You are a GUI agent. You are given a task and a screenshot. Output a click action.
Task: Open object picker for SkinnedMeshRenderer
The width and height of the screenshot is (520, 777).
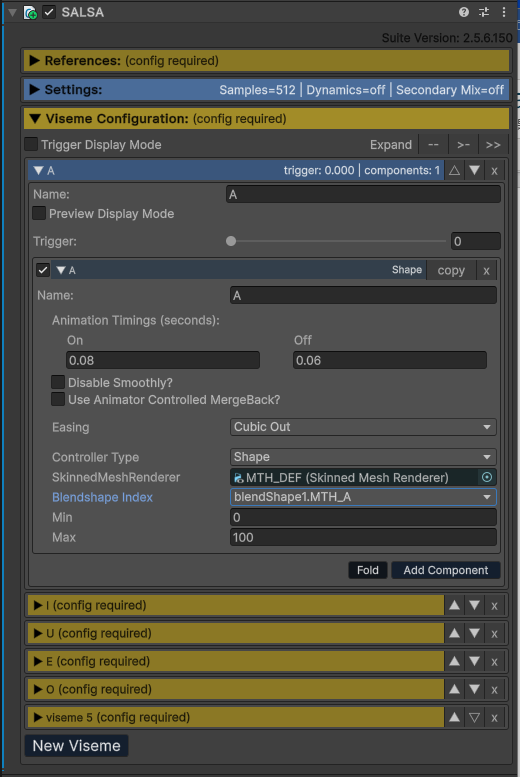(487, 477)
